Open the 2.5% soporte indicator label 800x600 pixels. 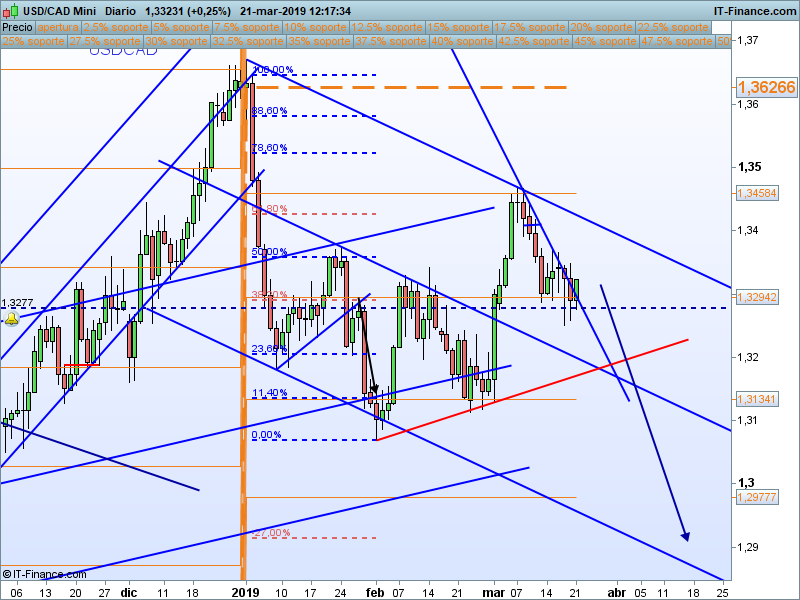pos(116,27)
